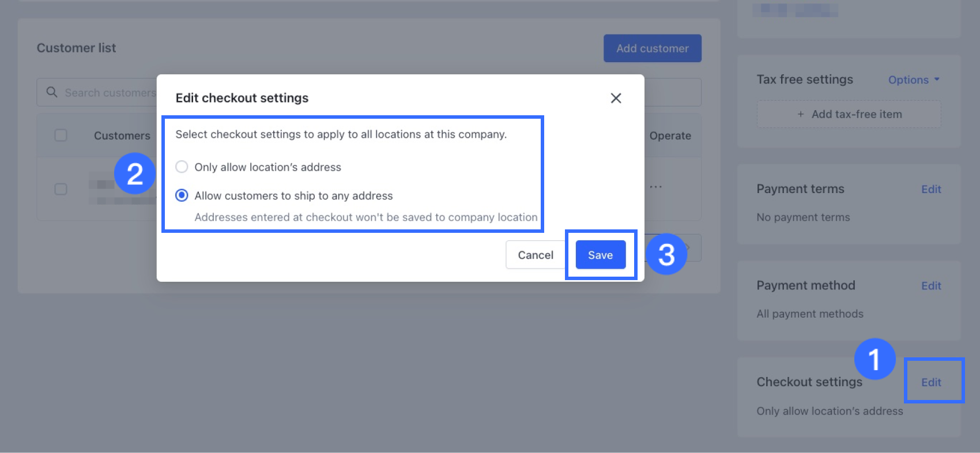Edit Payment method
The height and width of the screenshot is (453, 980).
click(x=930, y=286)
